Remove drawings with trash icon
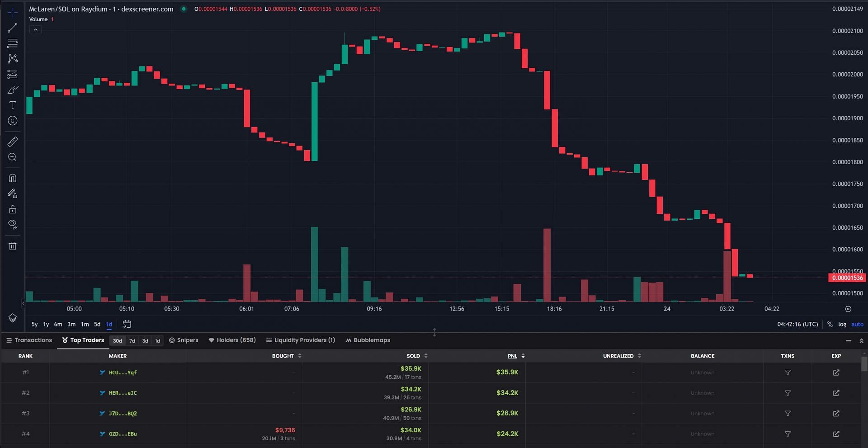This screenshot has height=448, width=868. 13,246
